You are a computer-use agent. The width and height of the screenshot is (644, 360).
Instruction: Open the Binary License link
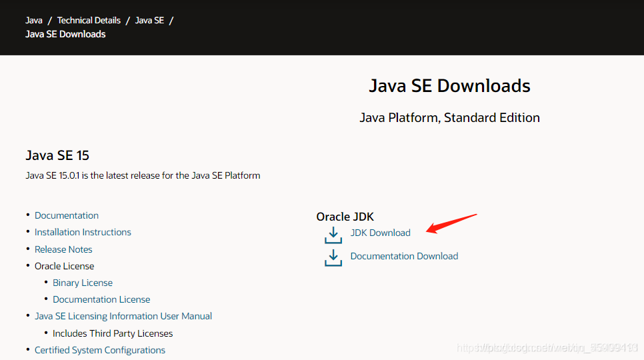click(83, 283)
